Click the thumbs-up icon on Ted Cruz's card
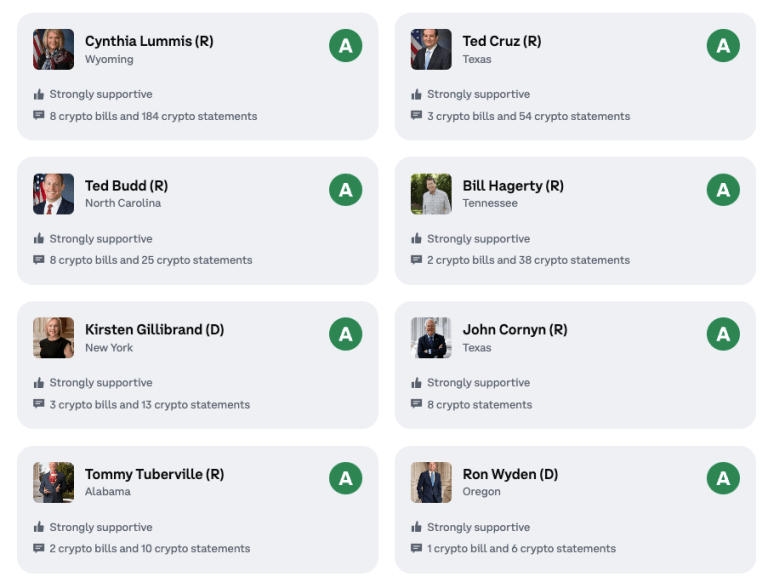Screen dimensions: 768x588 click(416, 95)
